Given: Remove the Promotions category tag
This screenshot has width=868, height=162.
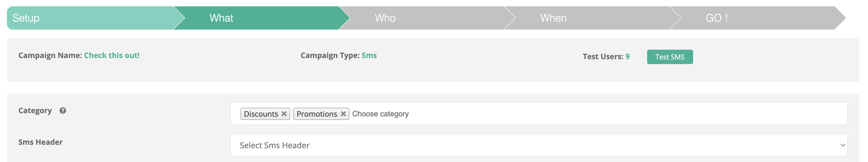Looking at the screenshot, I should (343, 114).
